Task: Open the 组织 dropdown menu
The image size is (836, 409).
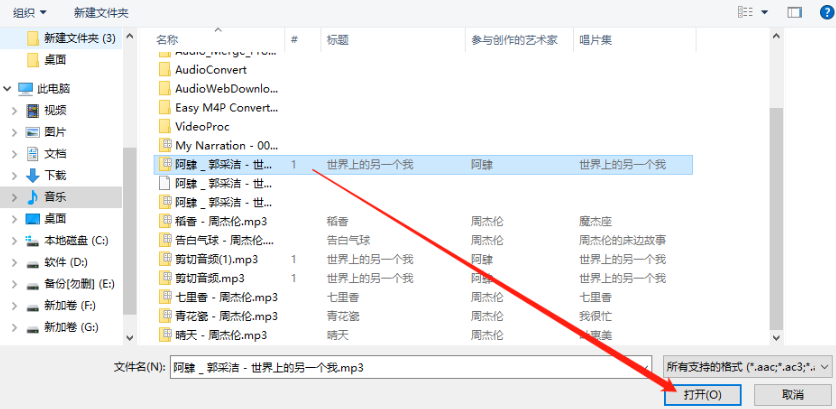Action: [x=30, y=12]
